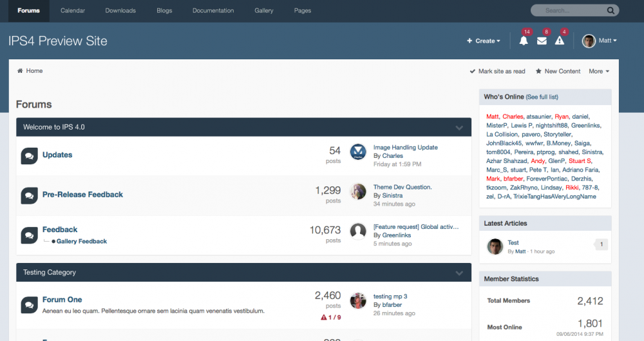Go to the Calendar tab
644x341 pixels.
tap(73, 11)
